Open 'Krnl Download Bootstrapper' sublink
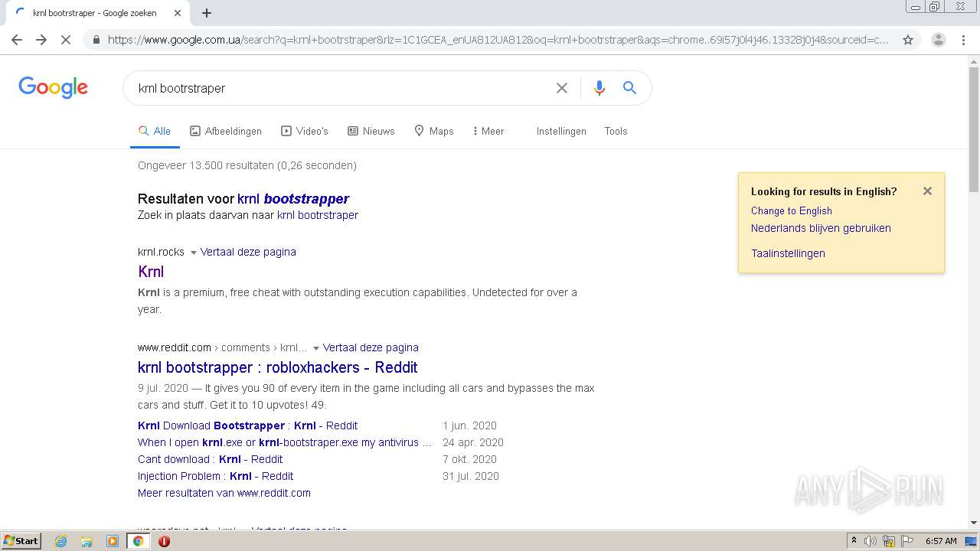Image resolution: width=980 pixels, height=551 pixels. 247,425
